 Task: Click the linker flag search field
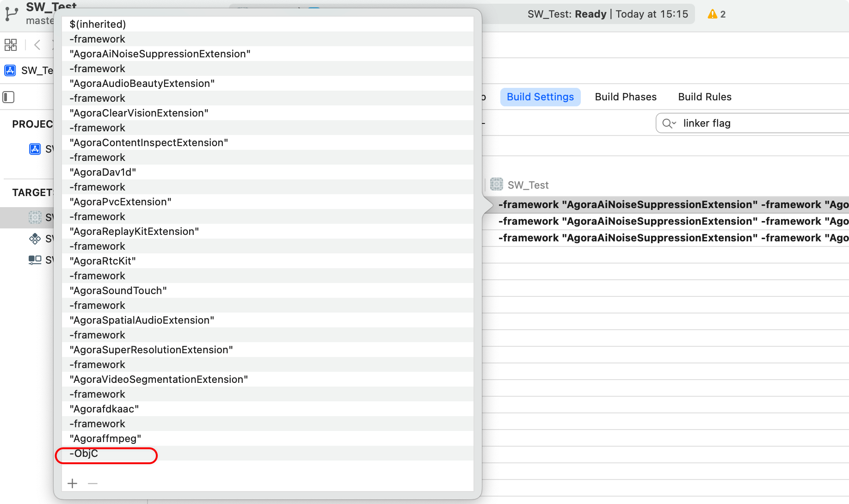[x=752, y=123]
